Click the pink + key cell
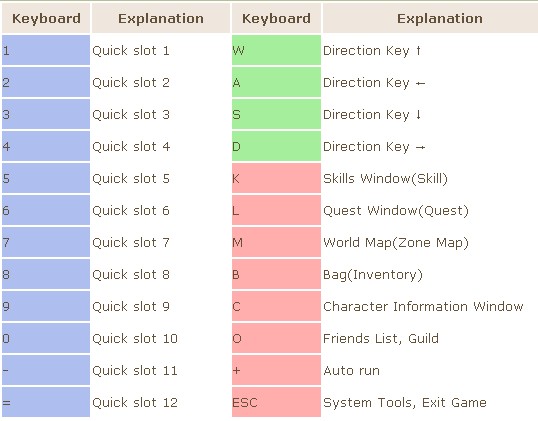This screenshot has height=421, width=538. [x=276, y=370]
